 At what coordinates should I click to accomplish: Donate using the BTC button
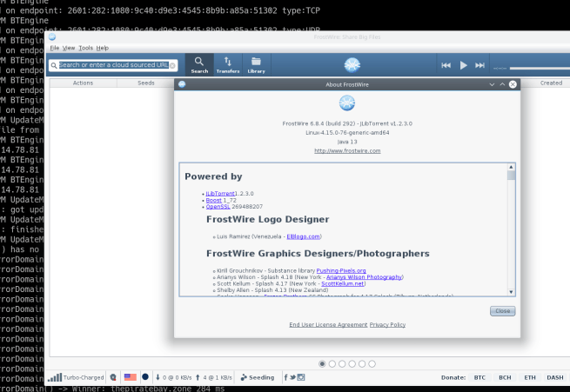[x=478, y=377]
